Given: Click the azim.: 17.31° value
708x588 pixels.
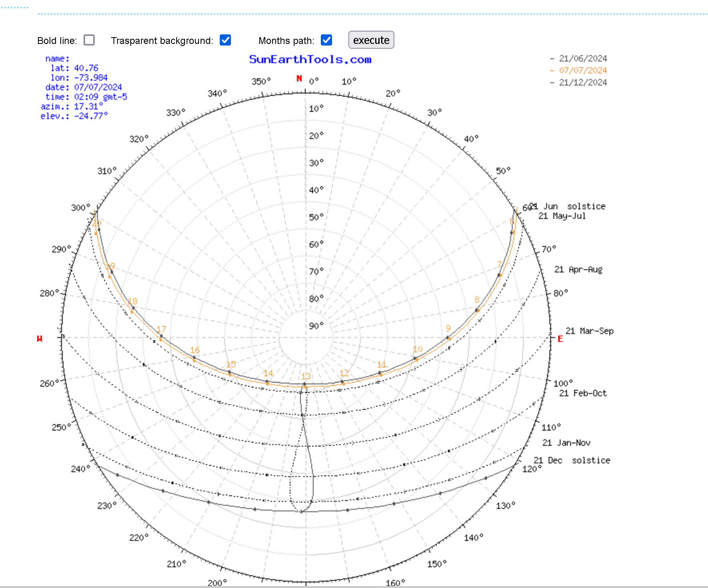Looking at the screenshot, I should [88, 106].
